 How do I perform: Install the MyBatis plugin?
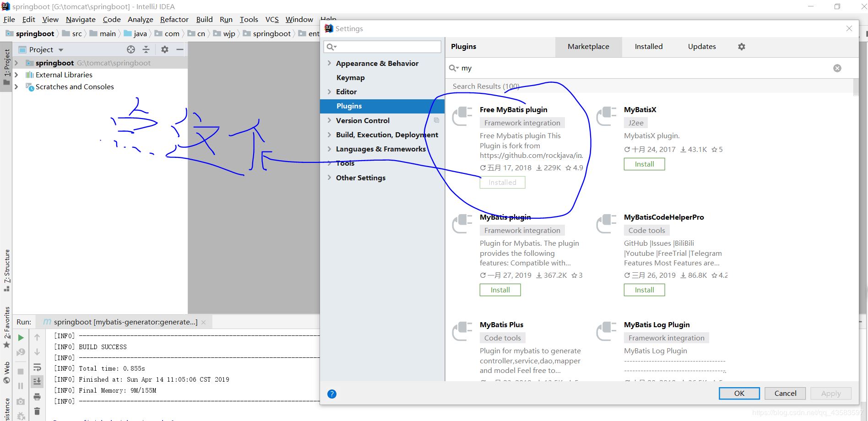click(x=500, y=290)
